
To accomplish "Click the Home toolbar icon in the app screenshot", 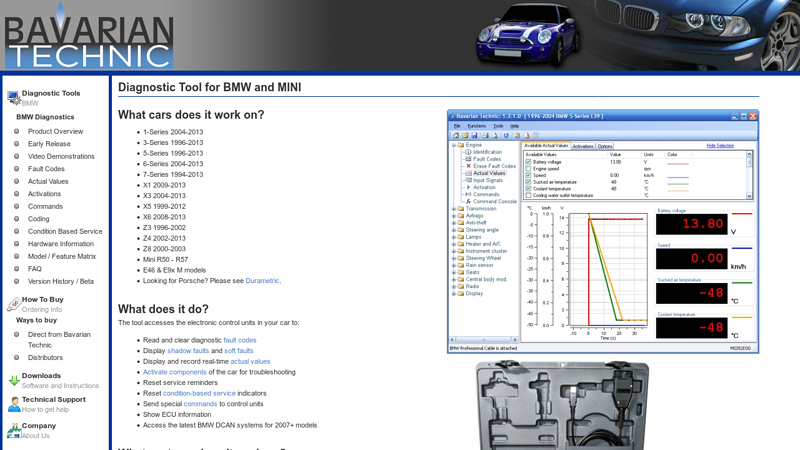I will click(x=456, y=136).
